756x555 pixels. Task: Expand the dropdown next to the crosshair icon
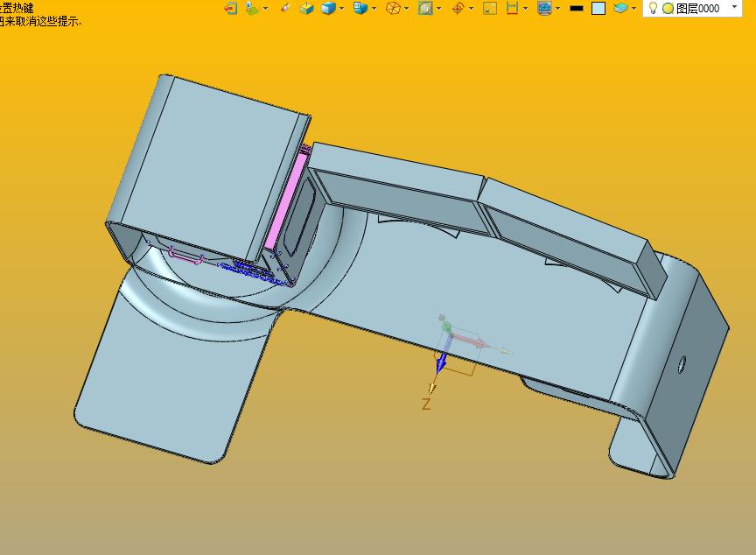[471, 9]
